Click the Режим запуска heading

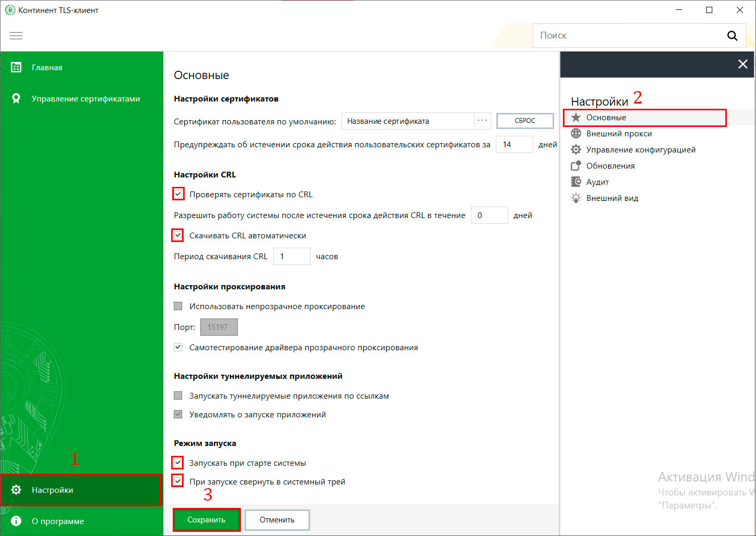[205, 443]
